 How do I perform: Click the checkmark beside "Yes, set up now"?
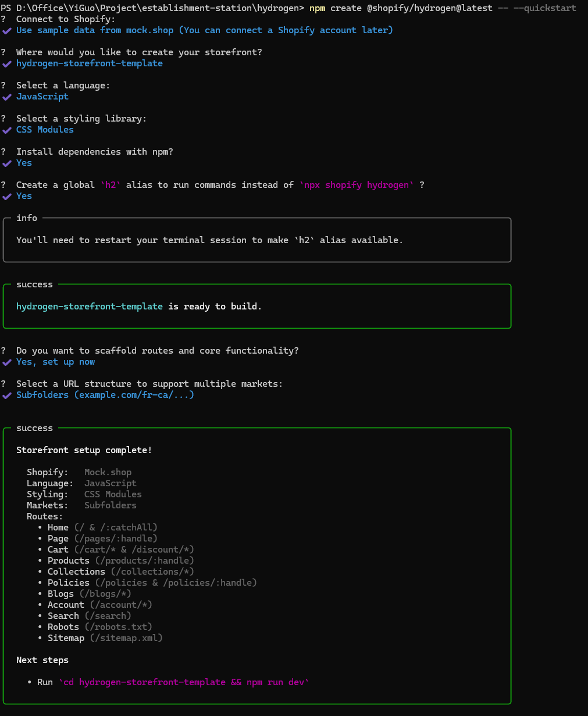(x=6, y=362)
